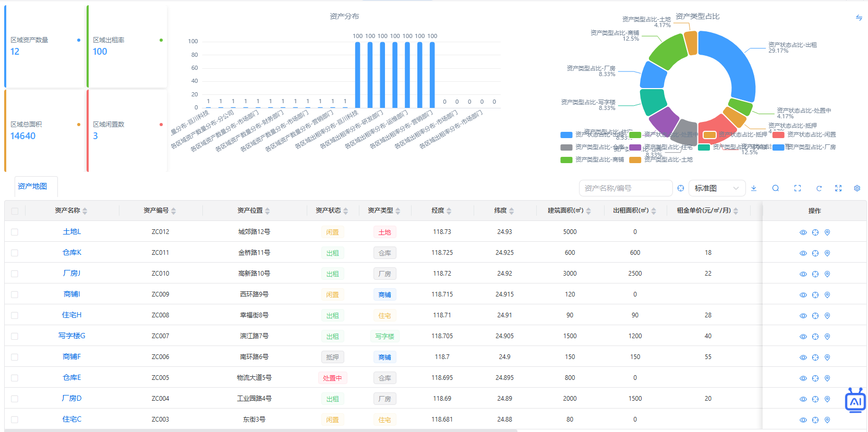Open the 写字楼G asset link

click(72, 336)
